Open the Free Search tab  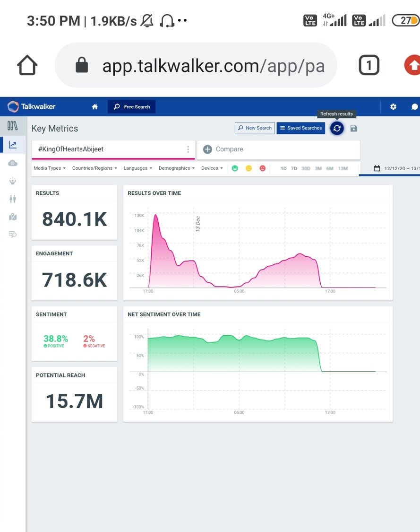pyautogui.click(x=131, y=106)
